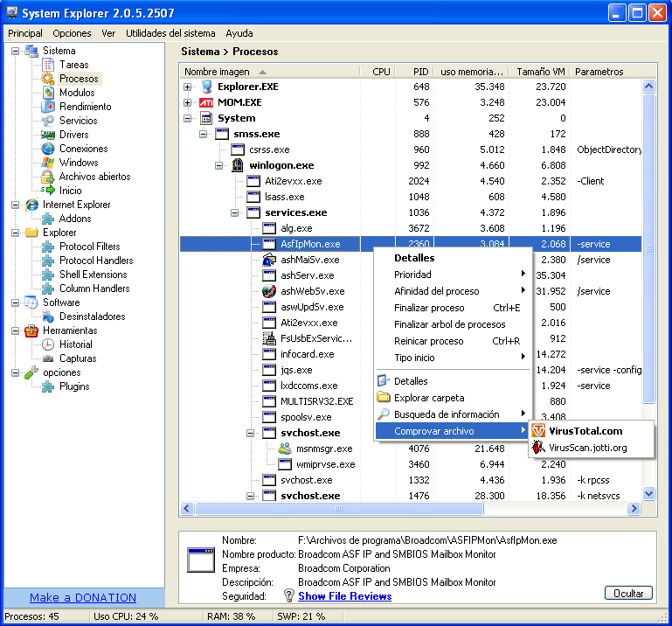
Task: Click the Inicio arrow icon
Action: pyautogui.click(x=48, y=191)
